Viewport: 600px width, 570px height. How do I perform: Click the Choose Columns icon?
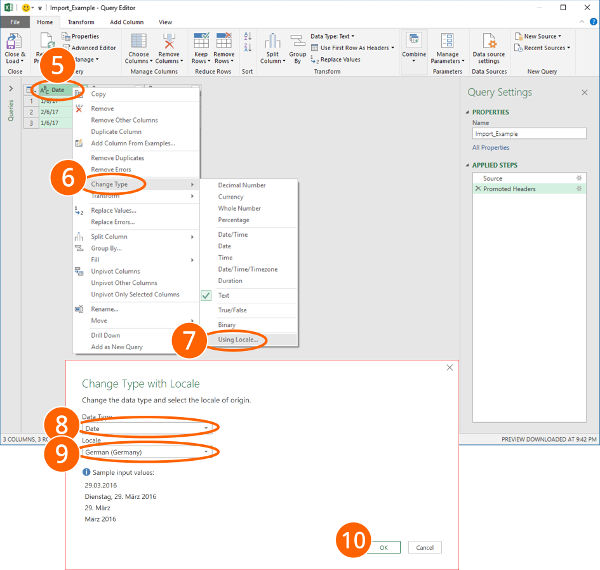click(x=139, y=41)
